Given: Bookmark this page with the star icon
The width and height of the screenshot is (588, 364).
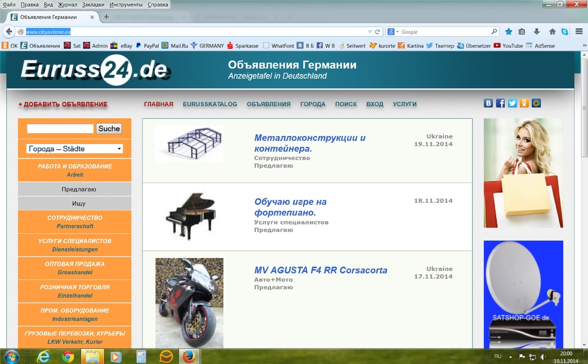Looking at the screenshot, I should click(x=509, y=32).
